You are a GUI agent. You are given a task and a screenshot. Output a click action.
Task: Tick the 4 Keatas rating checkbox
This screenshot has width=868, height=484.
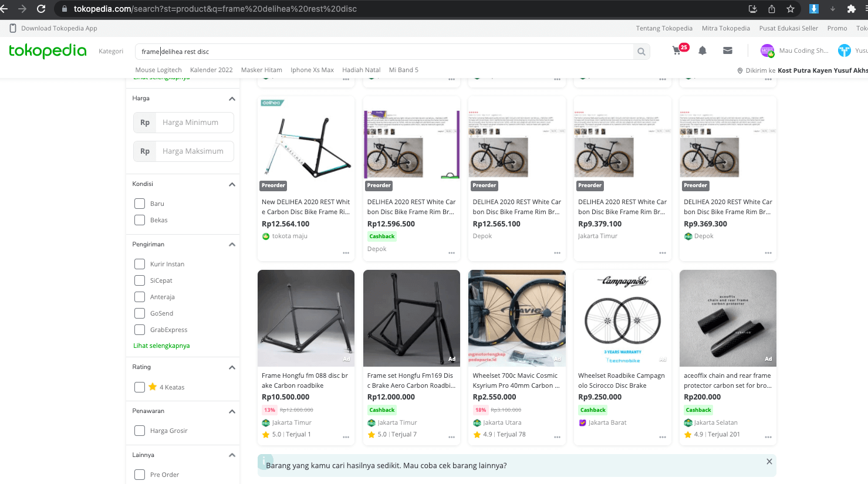coord(140,387)
